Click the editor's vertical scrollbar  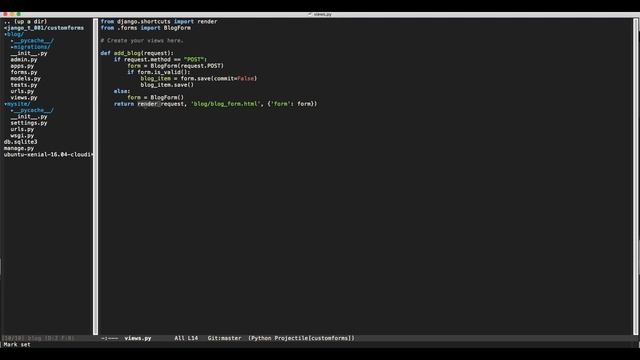(636, 176)
